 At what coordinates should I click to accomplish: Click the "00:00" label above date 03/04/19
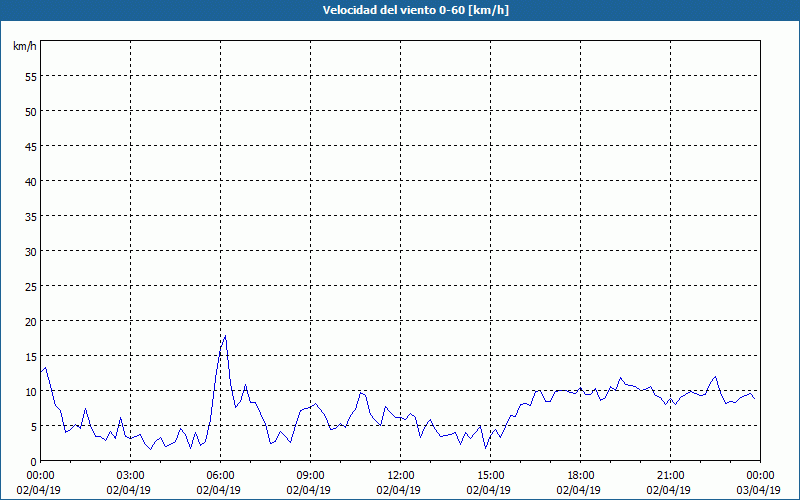pos(760,476)
